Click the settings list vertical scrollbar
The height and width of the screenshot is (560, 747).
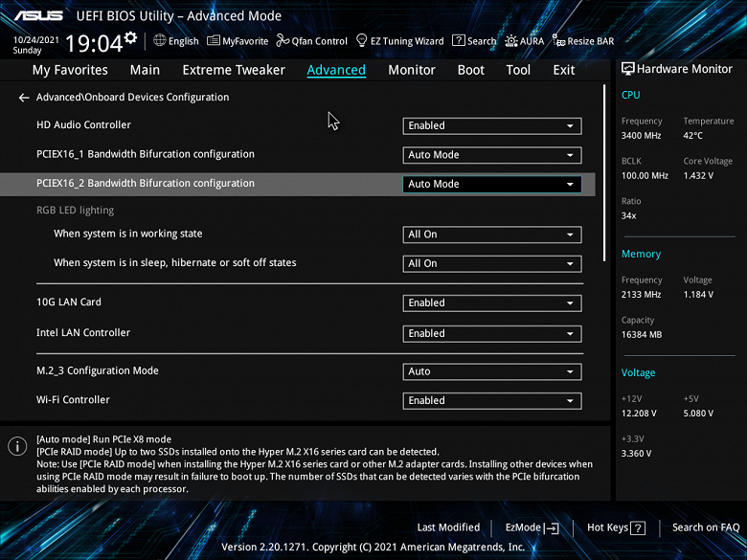pos(604,173)
